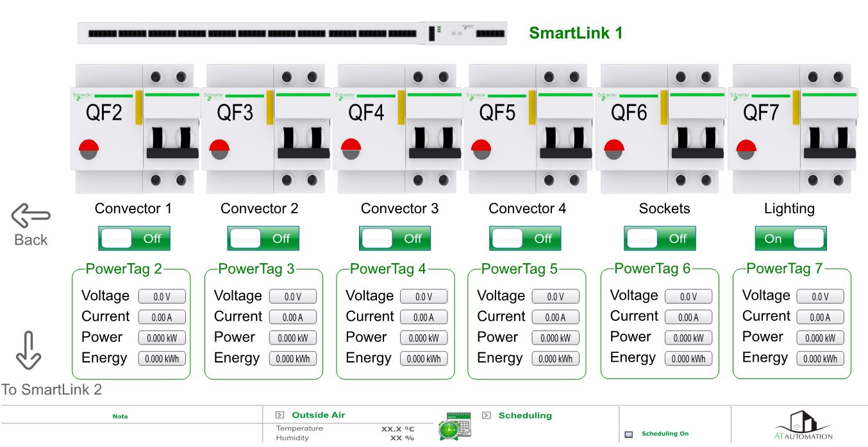Toggle the Convector 1 switch on

click(x=134, y=239)
